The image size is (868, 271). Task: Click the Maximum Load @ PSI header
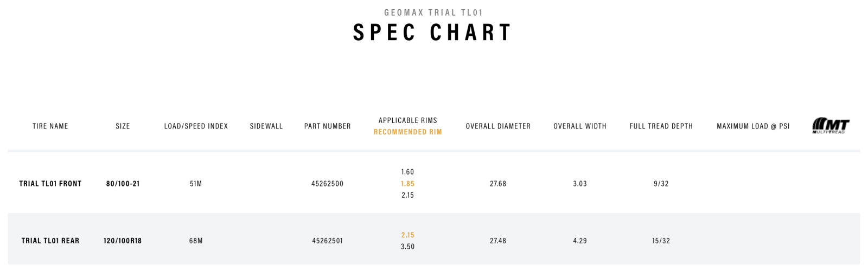coord(753,126)
